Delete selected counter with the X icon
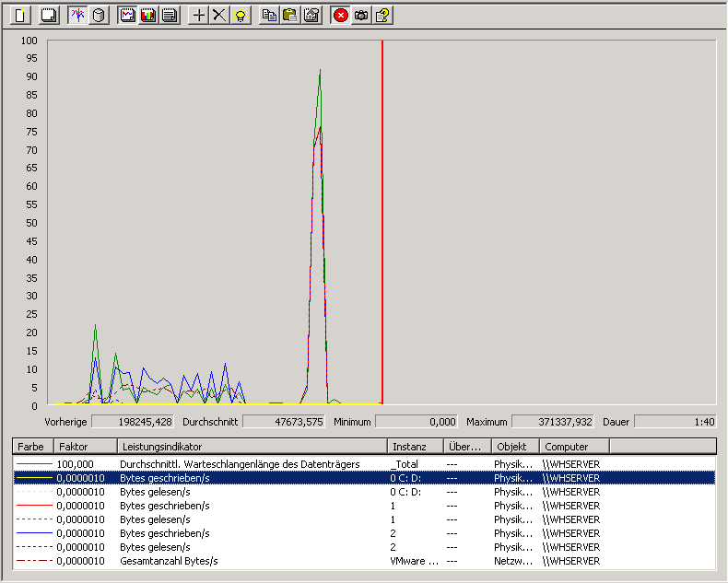 [x=219, y=16]
